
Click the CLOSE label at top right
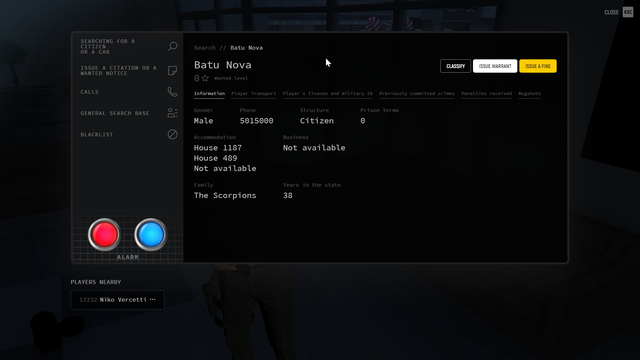[611, 12]
